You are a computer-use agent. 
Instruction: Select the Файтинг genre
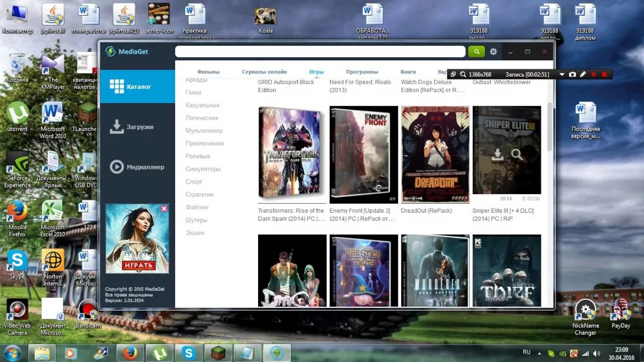point(197,207)
